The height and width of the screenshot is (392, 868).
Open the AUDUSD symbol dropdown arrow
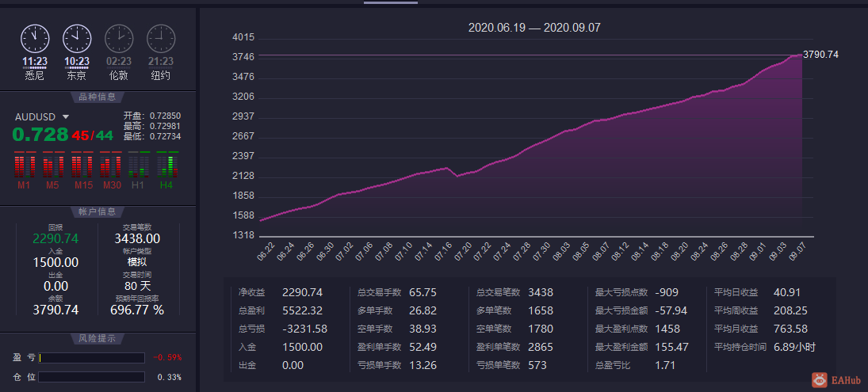click(66, 117)
